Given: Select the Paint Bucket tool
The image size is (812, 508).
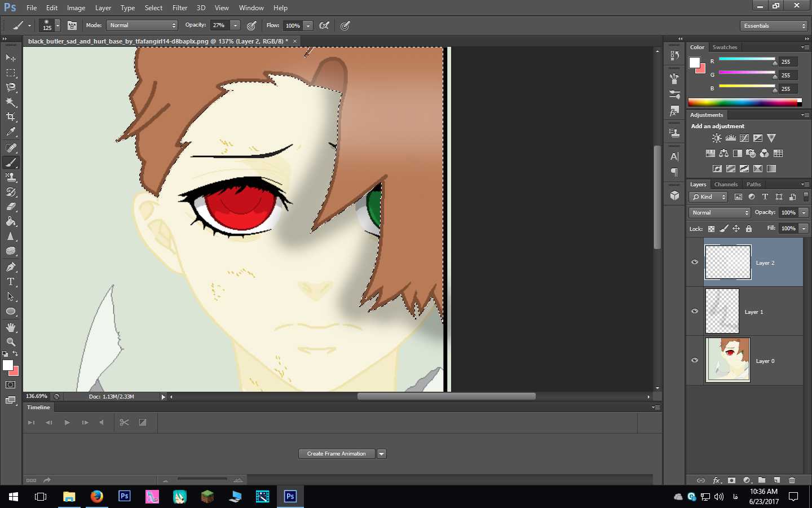Looking at the screenshot, I should (x=11, y=221).
